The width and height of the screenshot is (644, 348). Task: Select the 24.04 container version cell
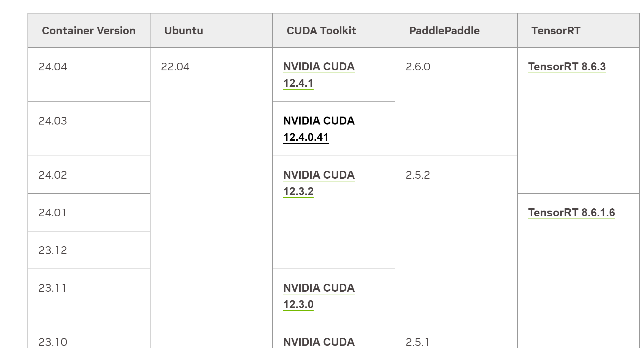click(x=89, y=75)
